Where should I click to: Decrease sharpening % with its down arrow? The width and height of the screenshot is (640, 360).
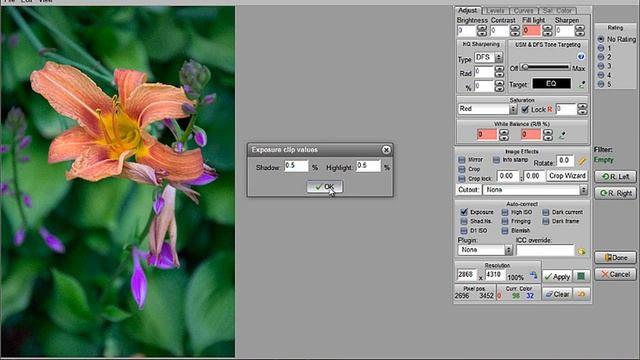499,89
